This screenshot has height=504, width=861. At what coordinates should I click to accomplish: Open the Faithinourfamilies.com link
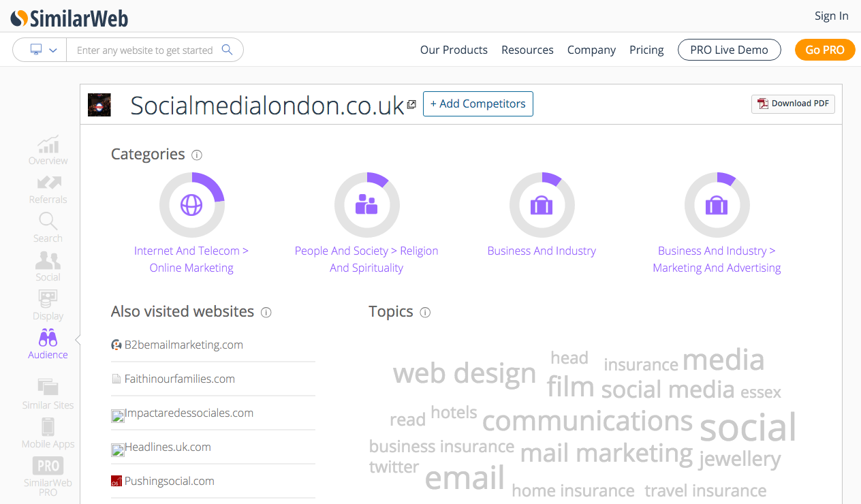coord(180,379)
